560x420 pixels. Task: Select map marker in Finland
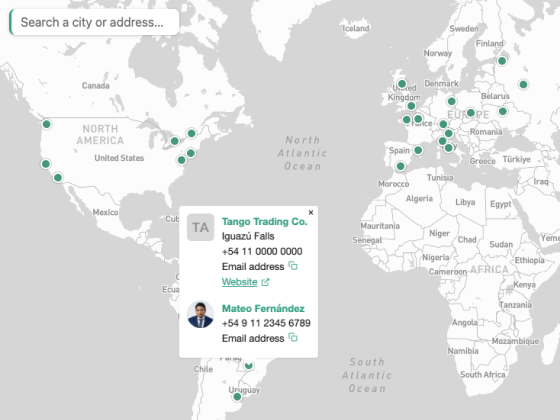[x=502, y=61]
